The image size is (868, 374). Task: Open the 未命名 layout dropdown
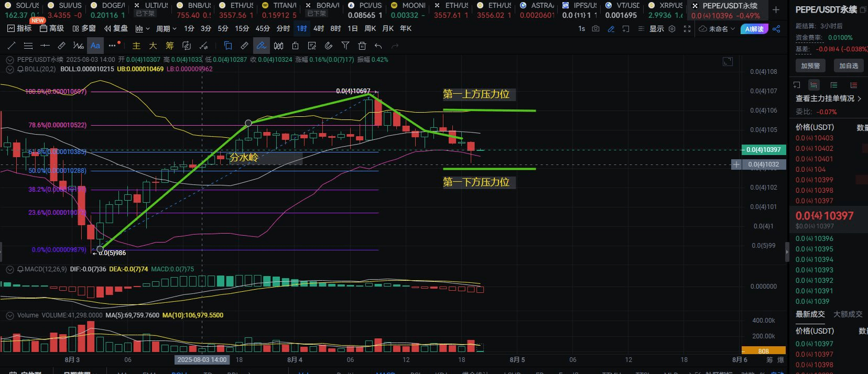(717, 29)
